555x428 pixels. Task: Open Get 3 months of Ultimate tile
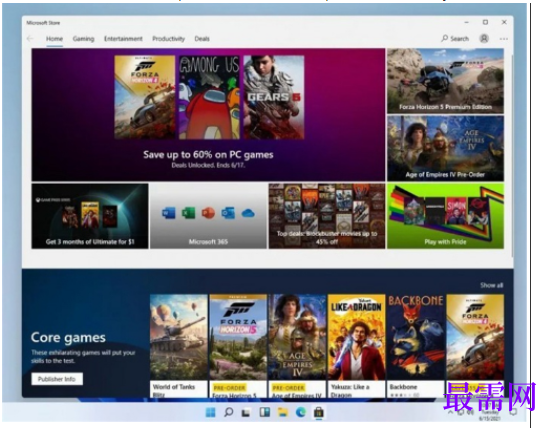[x=90, y=216]
